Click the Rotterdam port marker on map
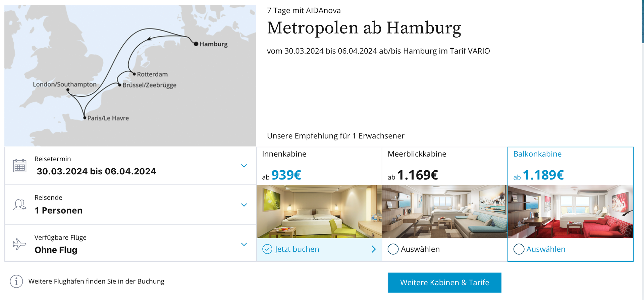The image size is (644, 300). click(x=134, y=74)
